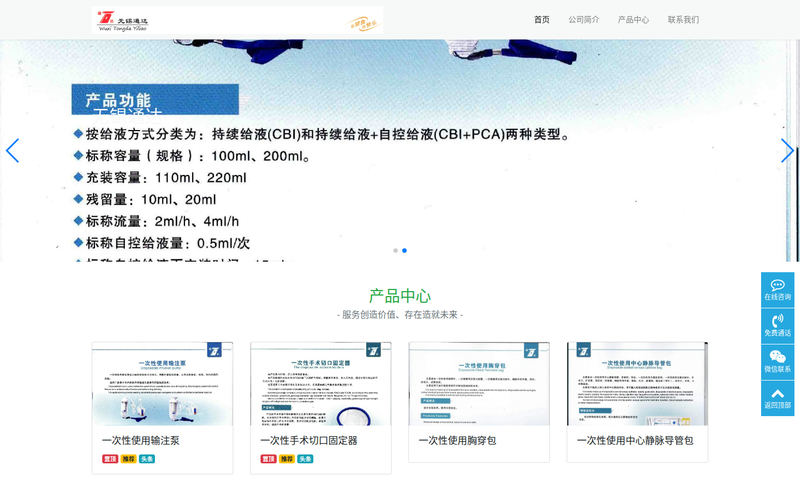Select second active carousel indicator dot
800x500 pixels.
[x=405, y=251]
